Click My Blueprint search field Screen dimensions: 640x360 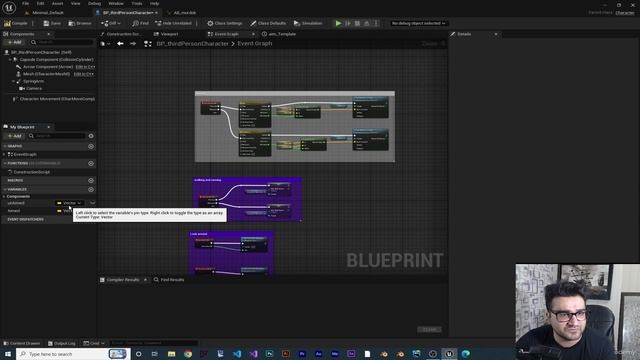(x=57, y=136)
